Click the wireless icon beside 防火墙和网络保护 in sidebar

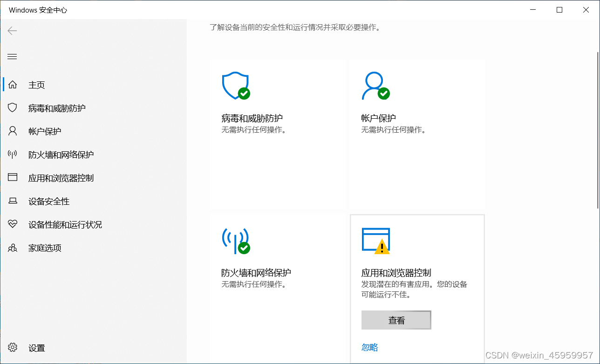tap(13, 155)
